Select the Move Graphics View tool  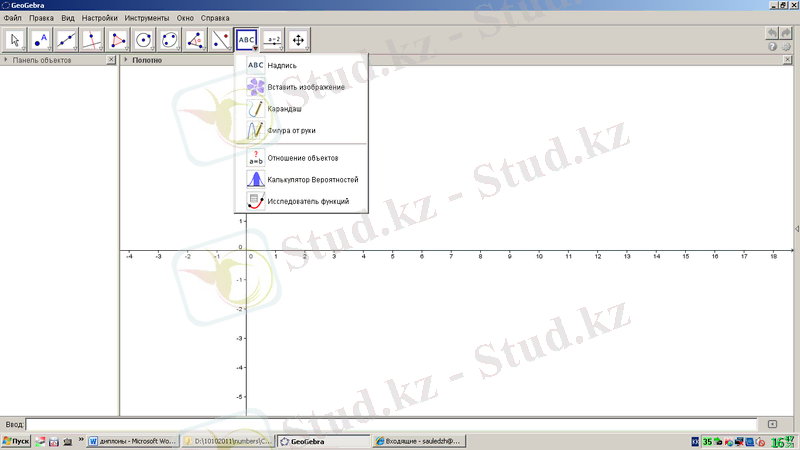(x=298, y=40)
